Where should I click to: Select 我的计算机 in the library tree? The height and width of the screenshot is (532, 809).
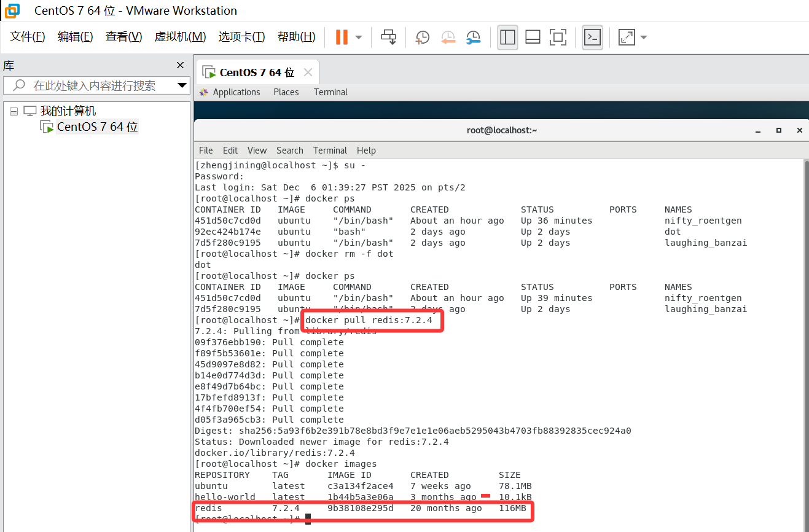(68, 111)
